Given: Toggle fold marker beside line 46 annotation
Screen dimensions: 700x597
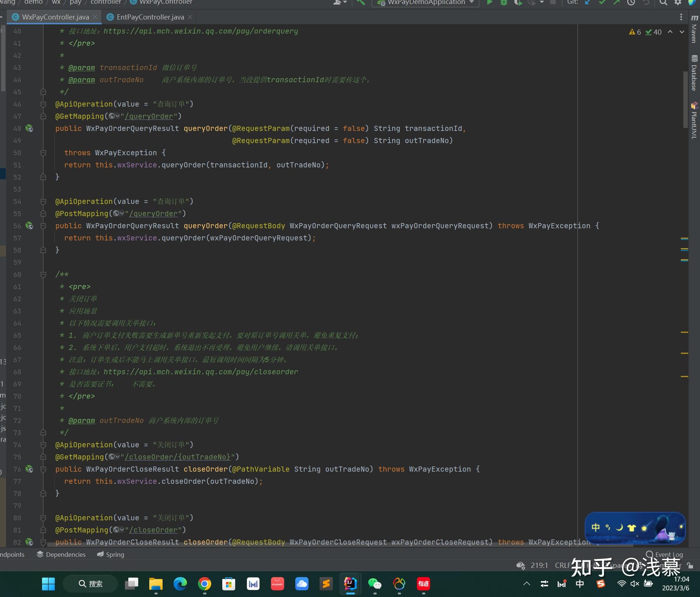Looking at the screenshot, I should click(43, 104).
